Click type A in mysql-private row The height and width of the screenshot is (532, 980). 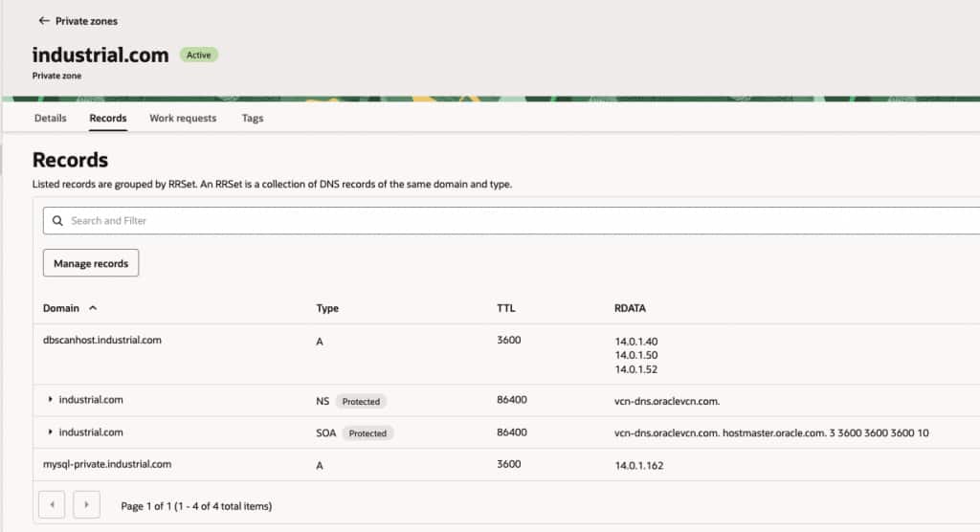click(x=320, y=466)
